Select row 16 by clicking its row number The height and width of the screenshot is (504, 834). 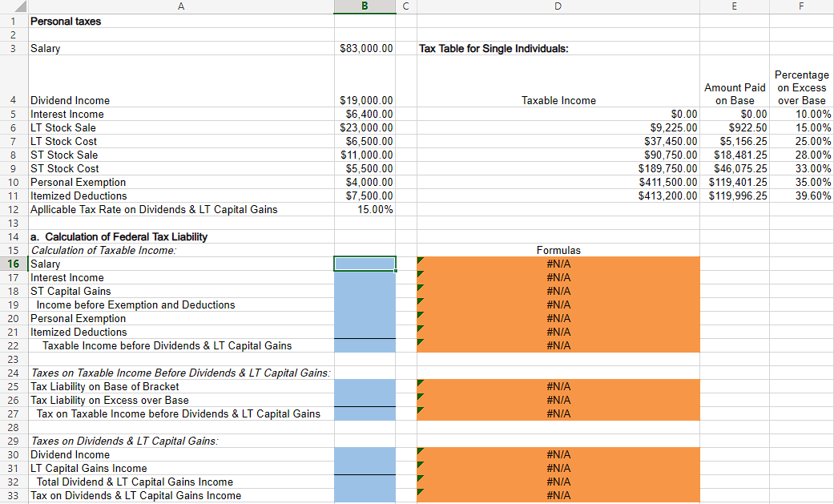[x=14, y=264]
